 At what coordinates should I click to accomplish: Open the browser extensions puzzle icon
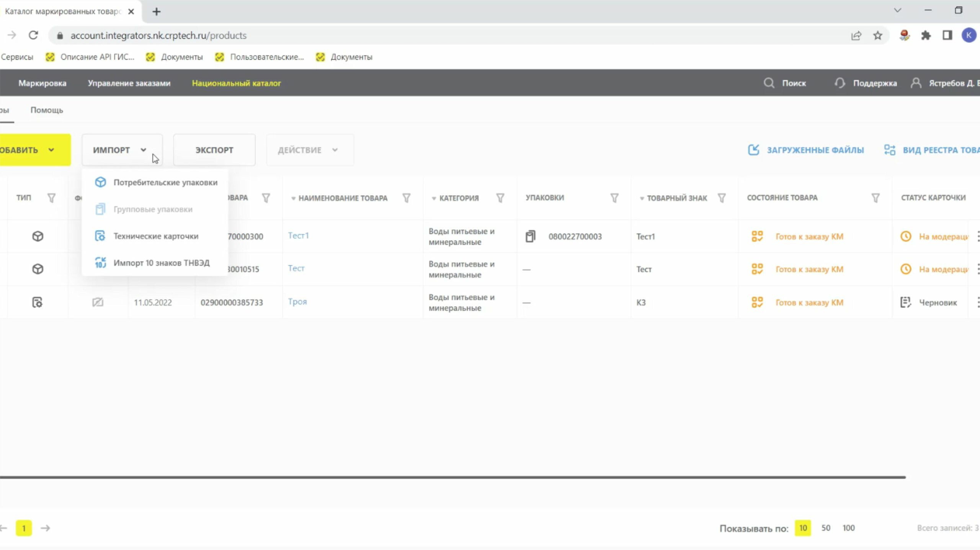point(926,36)
